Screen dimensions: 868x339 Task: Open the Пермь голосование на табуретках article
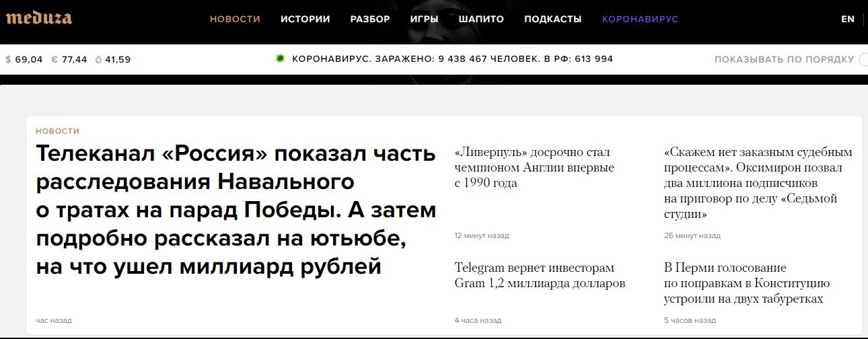coord(747,283)
